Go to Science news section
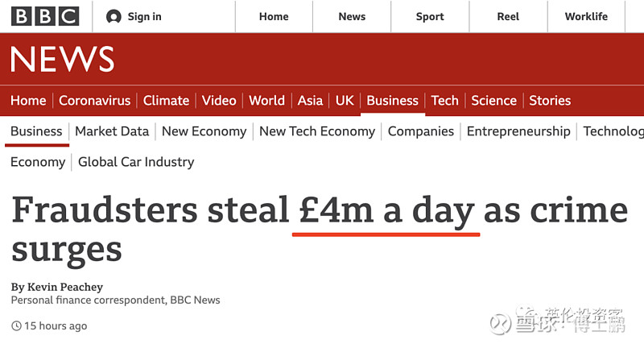The image size is (644, 344). 493,101
